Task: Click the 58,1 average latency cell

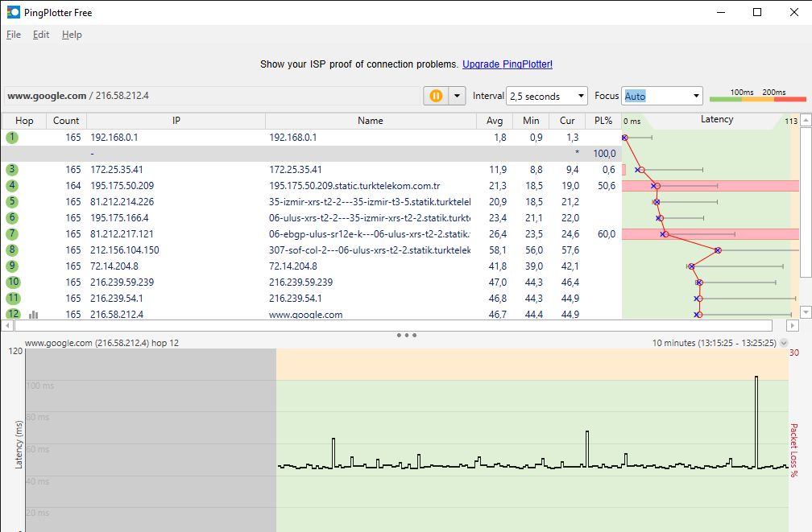Action: [498, 250]
